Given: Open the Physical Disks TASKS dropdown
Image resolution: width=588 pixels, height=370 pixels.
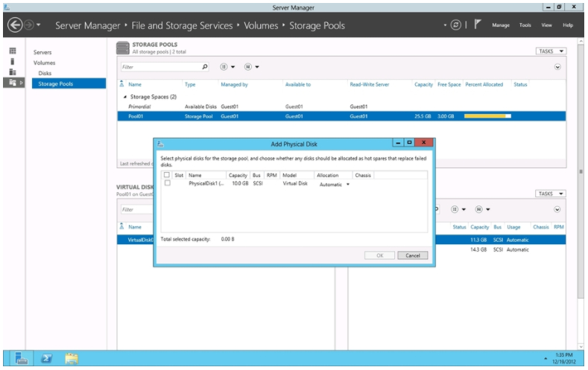Looking at the screenshot, I should [x=551, y=194].
